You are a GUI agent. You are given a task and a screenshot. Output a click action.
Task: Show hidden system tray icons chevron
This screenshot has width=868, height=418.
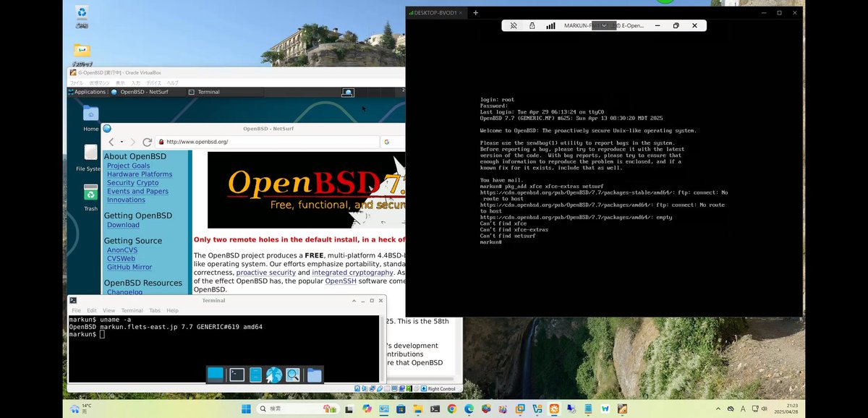pyautogui.click(x=718, y=409)
